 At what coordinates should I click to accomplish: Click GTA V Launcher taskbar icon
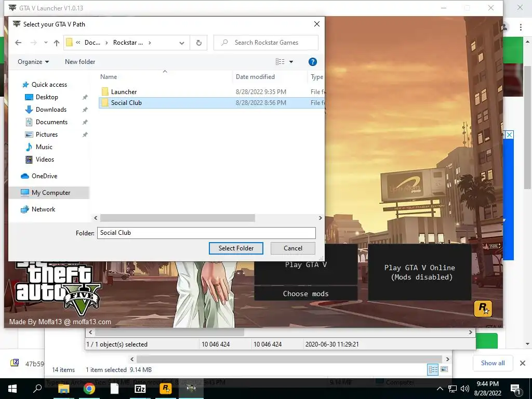191,389
